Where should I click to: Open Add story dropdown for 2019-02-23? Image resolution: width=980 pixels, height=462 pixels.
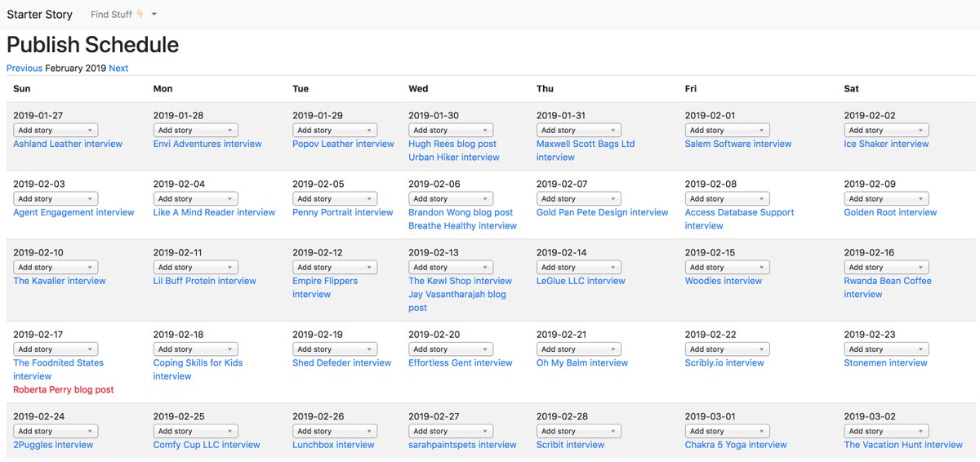pos(886,349)
